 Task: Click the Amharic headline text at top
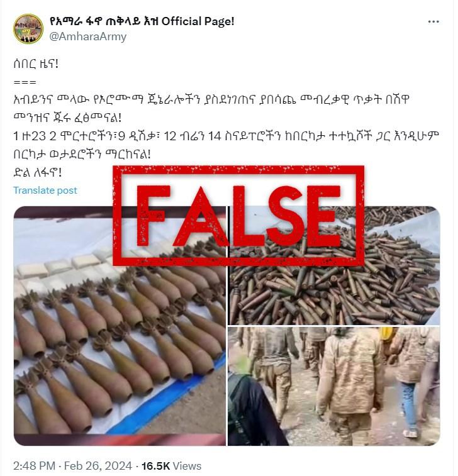(36, 64)
